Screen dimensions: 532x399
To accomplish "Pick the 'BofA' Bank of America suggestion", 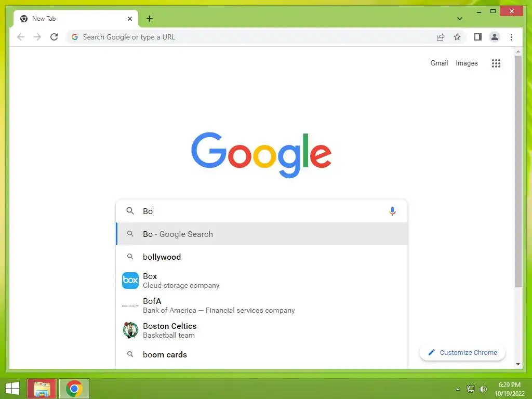I will point(262,305).
